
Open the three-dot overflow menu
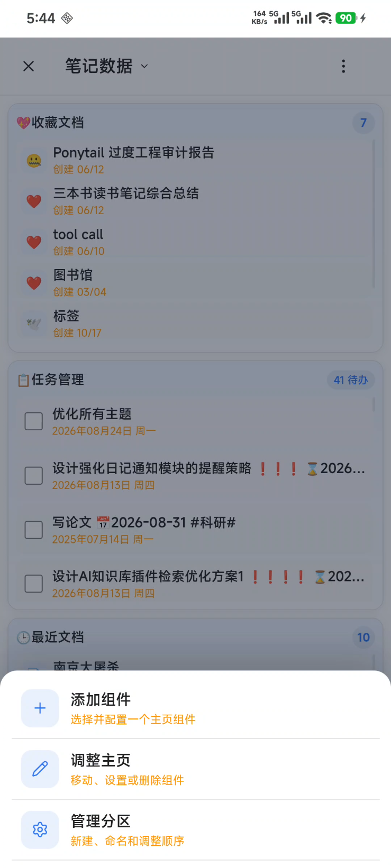[x=343, y=66]
